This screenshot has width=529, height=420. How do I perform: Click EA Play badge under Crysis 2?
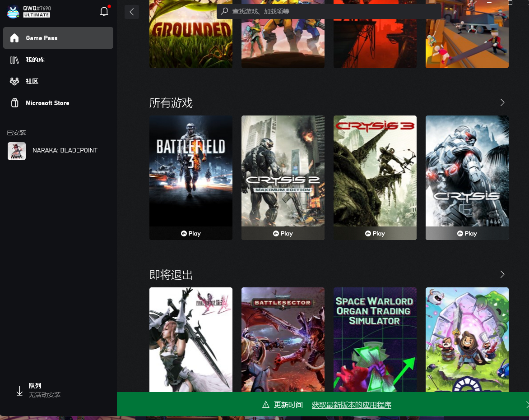(x=283, y=233)
